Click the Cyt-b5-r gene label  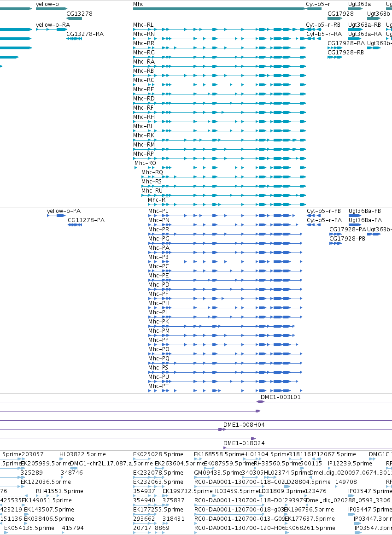(318, 4)
